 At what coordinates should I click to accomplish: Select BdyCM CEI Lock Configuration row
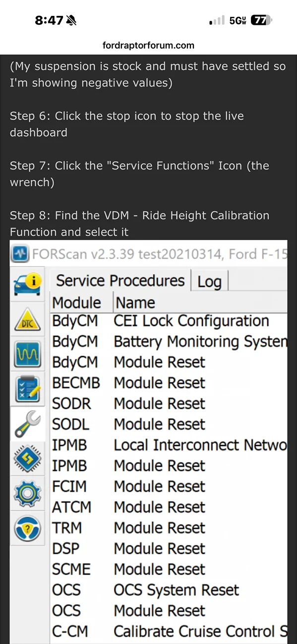tap(169, 321)
